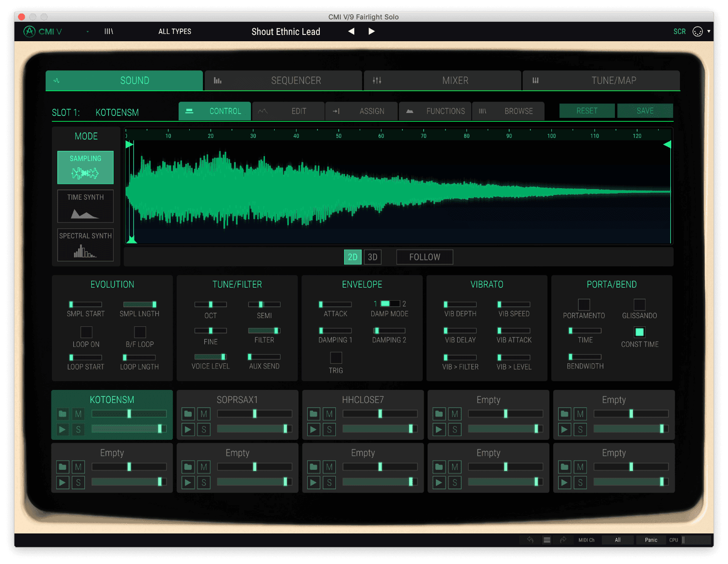Disable the CONST TIME checkbox
The image size is (728, 564).
click(x=640, y=332)
